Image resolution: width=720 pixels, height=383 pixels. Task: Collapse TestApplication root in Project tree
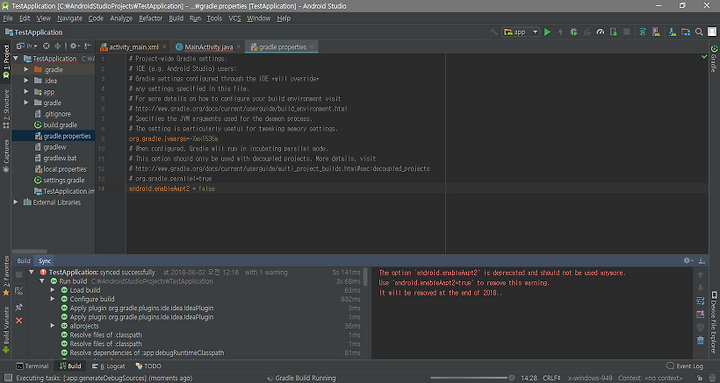click(x=16, y=58)
